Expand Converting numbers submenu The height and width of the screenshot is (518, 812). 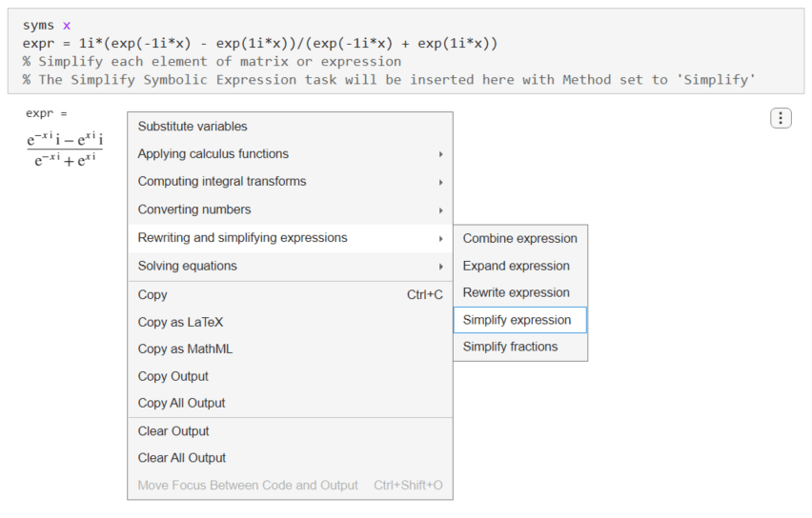(x=194, y=209)
